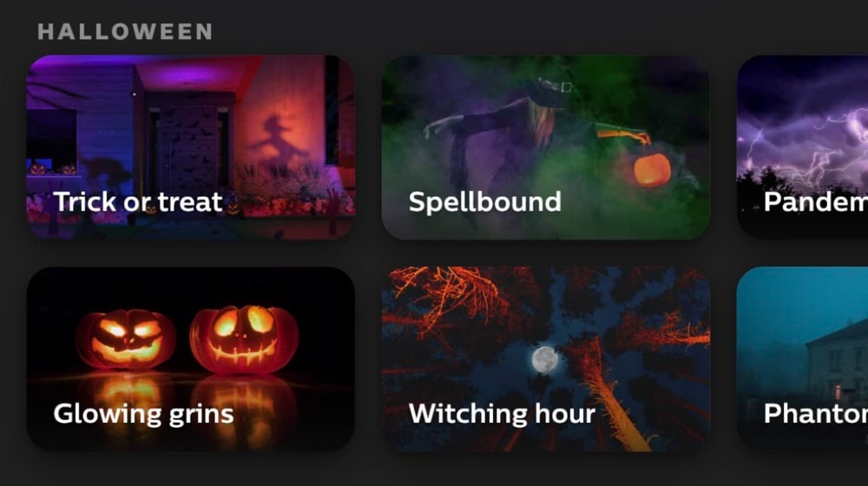
Task: Click the "Witching hour" title text
Action: click(x=502, y=413)
